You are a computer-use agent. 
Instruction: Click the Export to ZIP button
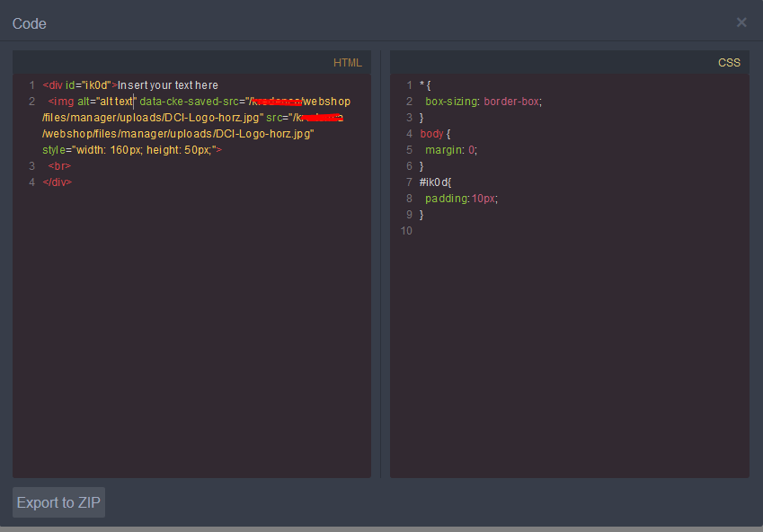pos(58,502)
